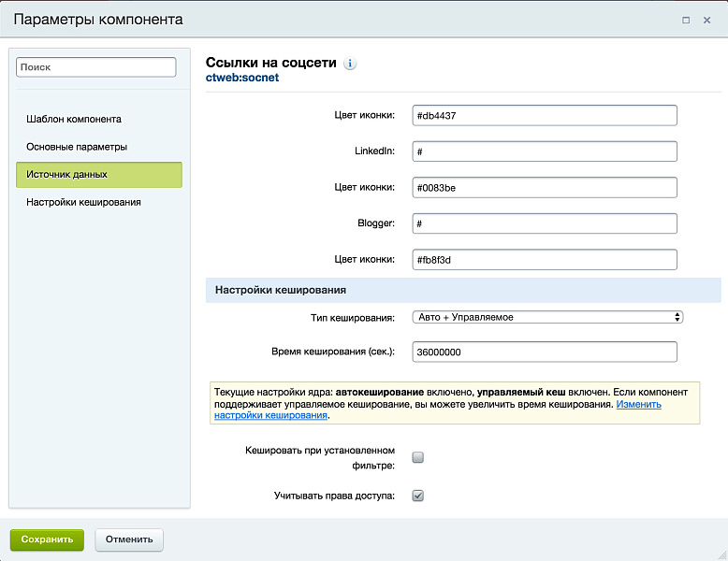Click the Время кеширования field
728x561 pixels.
coord(544,352)
